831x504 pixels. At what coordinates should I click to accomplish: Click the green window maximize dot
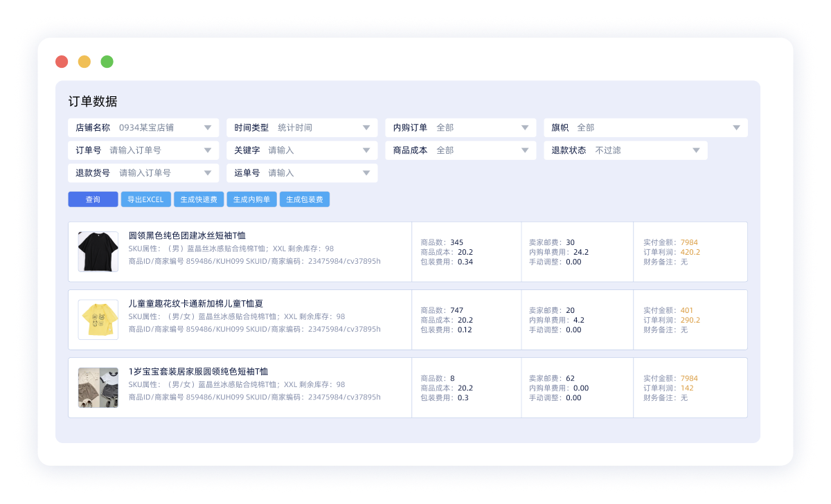(107, 62)
